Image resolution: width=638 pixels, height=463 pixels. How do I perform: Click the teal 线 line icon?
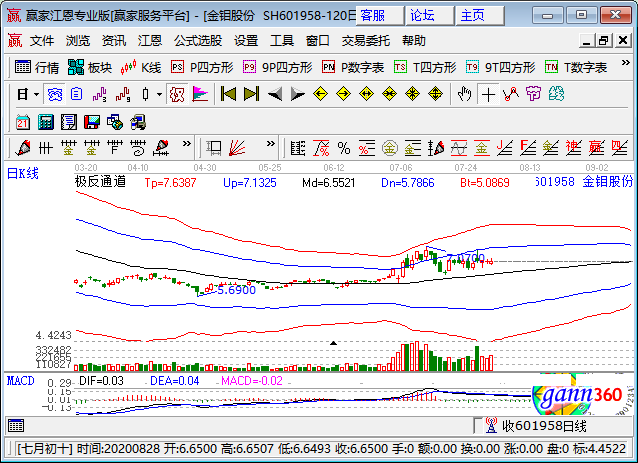556,94
